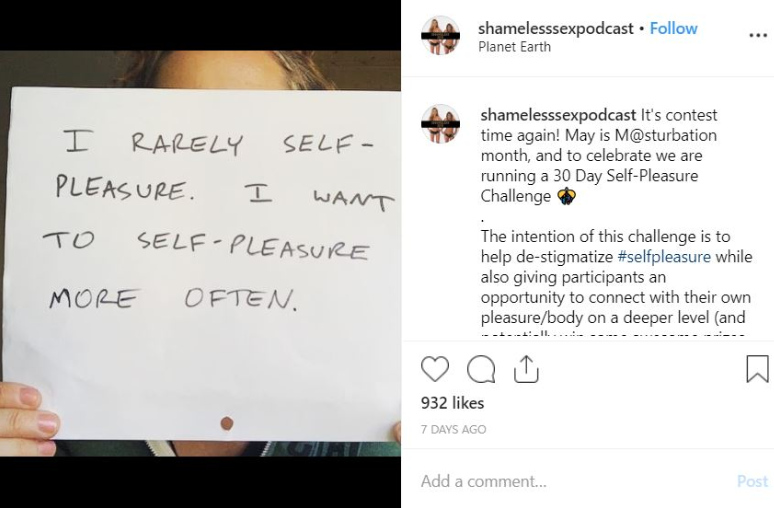Submit comment with Post button
This screenshot has width=774, height=508.
click(752, 481)
